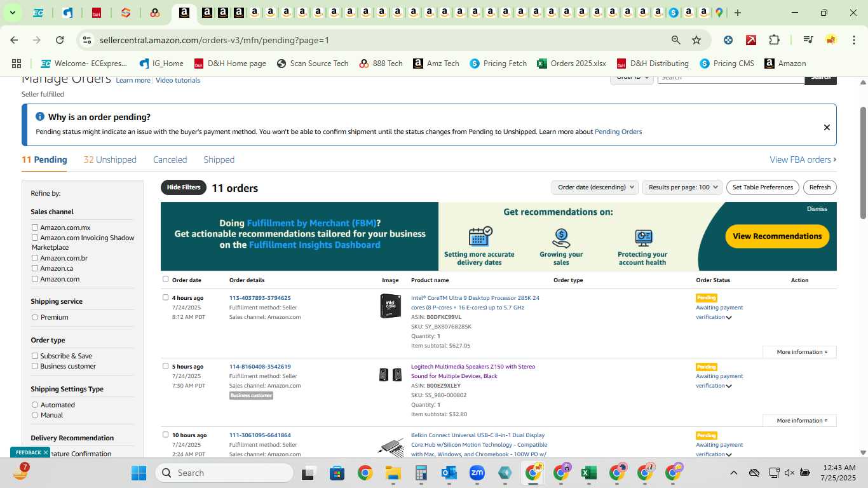Switch to 32 Unshipped tab
Image resolution: width=868 pixels, height=488 pixels.
click(110, 159)
